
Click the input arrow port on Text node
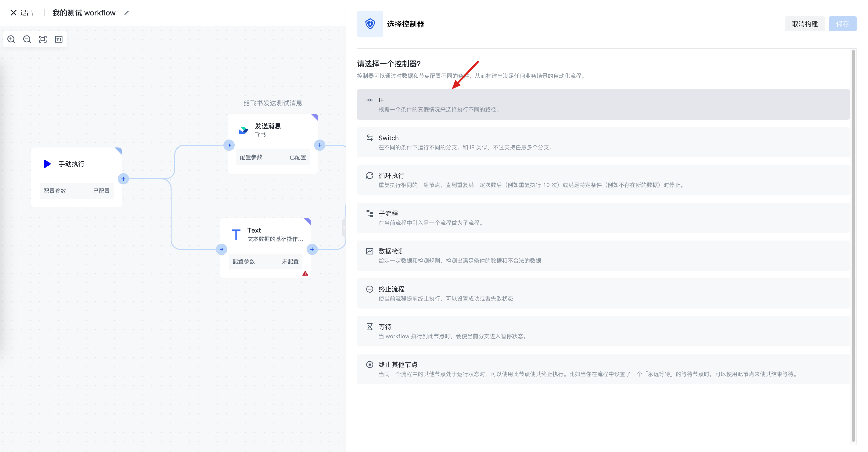point(221,249)
